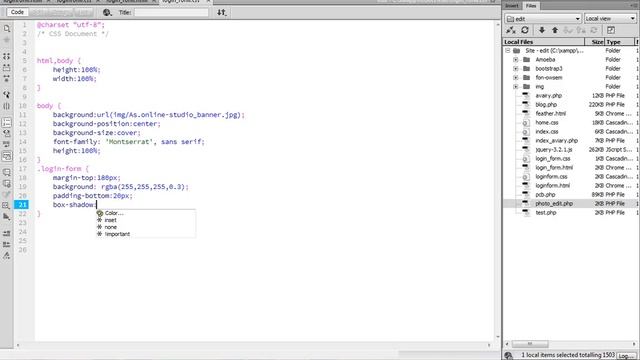This screenshot has width=640, height=360.
Task: Sort by the Size column header
Action: click(595, 42)
